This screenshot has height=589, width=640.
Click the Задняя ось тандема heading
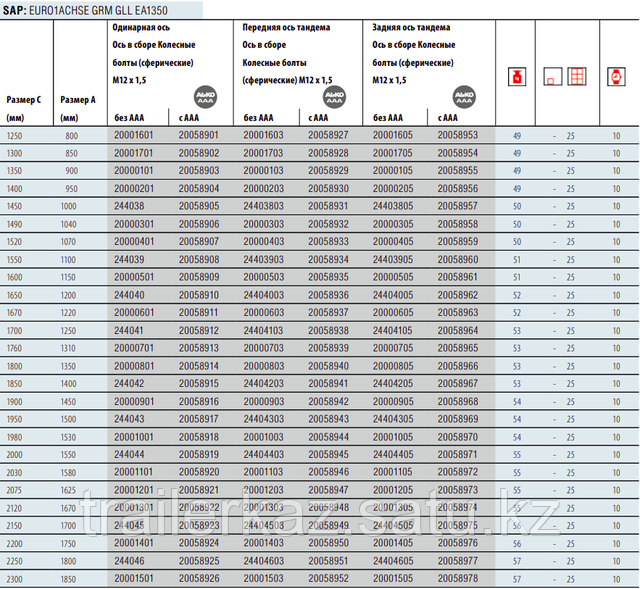click(x=411, y=27)
